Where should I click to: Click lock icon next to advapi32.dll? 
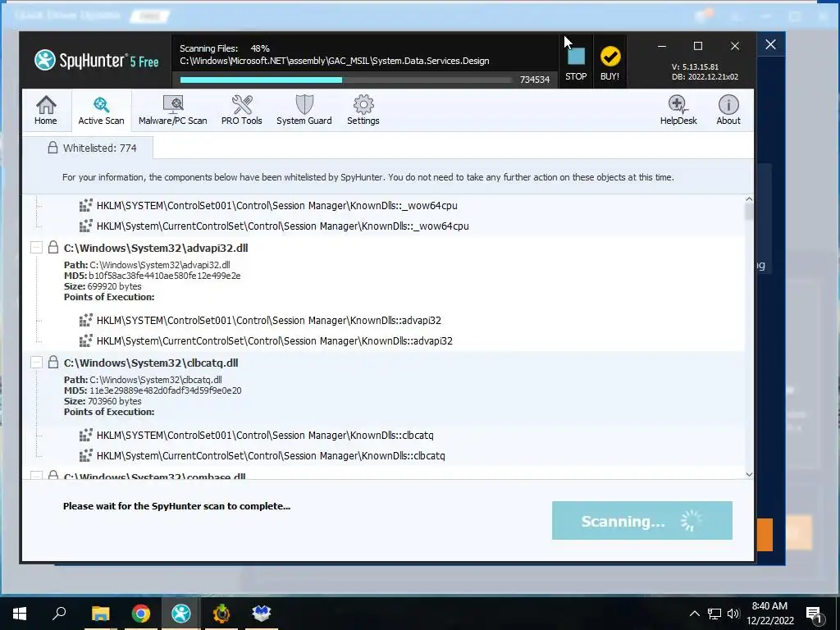(x=53, y=247)
